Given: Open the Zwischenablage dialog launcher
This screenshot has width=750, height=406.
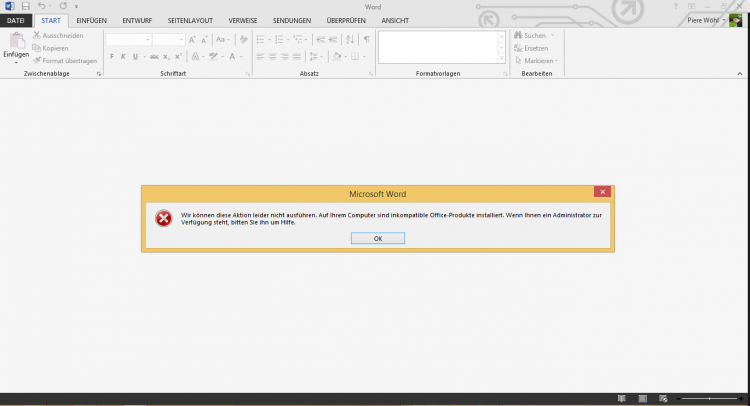Looking at the screenshot, I should click(x=99, y=74).
